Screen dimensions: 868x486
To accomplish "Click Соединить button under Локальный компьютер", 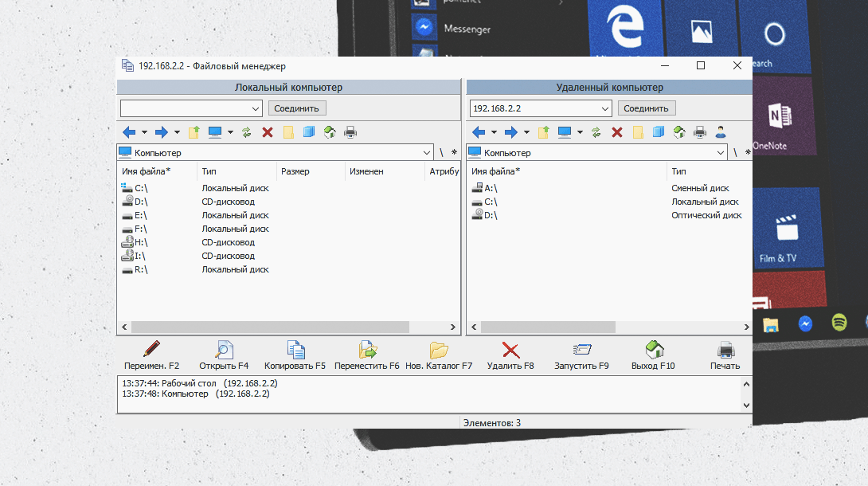I will pyautogui.click(x=297, y=108).
